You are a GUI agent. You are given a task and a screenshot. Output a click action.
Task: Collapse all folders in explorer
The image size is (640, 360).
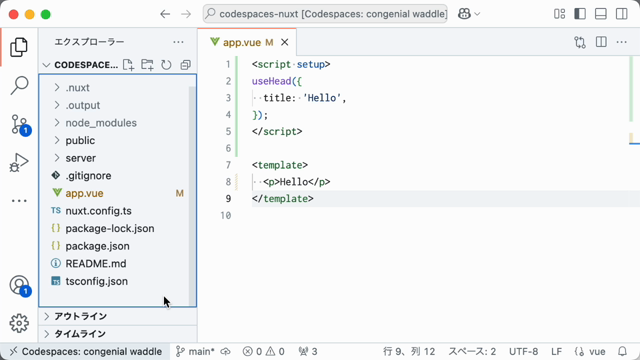tap(185, 65)
